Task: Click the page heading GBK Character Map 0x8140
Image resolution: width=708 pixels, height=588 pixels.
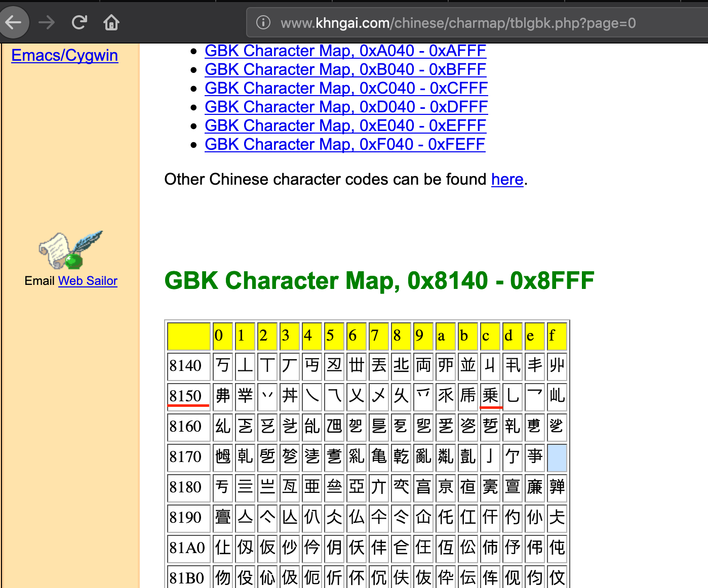Action: tap(379, 281)
